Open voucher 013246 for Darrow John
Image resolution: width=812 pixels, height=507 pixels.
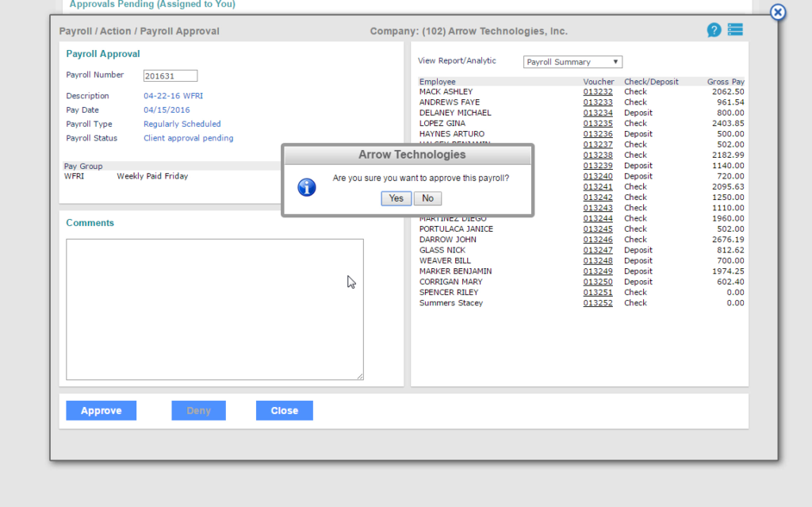[x=598, y=240]
